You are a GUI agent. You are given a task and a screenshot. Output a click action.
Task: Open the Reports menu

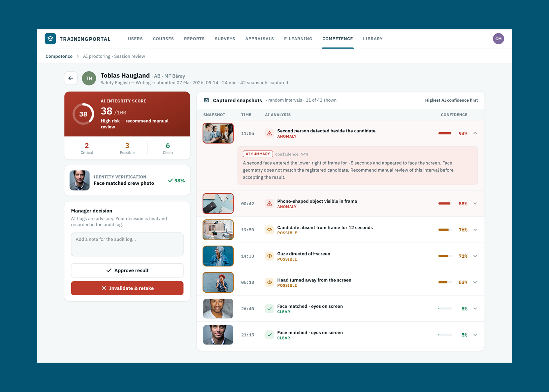click(194, 39)
